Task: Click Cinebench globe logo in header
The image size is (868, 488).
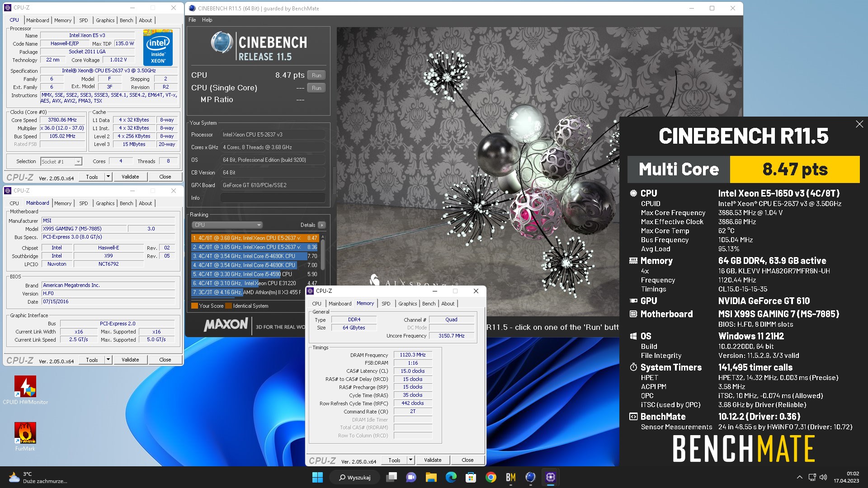Action: [222, 43]
